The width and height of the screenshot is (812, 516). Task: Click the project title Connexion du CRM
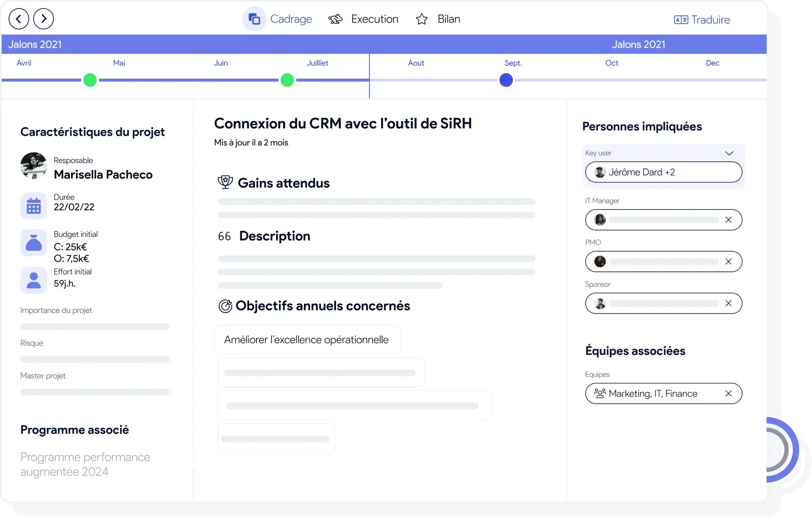click(x=343, y=123)
